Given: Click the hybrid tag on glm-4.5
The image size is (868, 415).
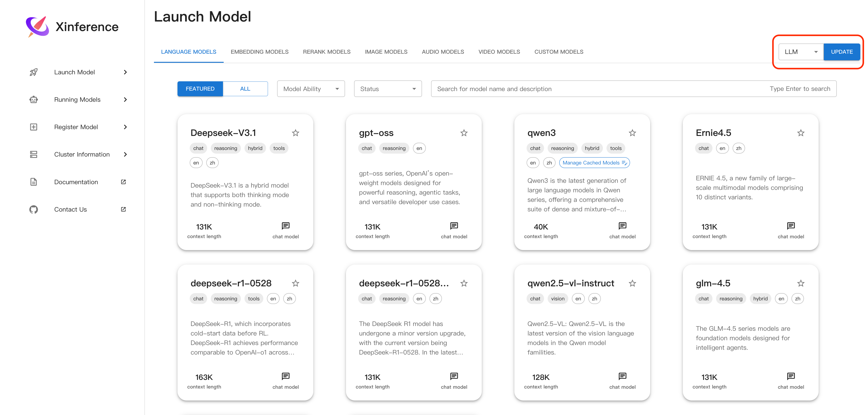Looking at the screenshot, I should click(x=760, y=299).
